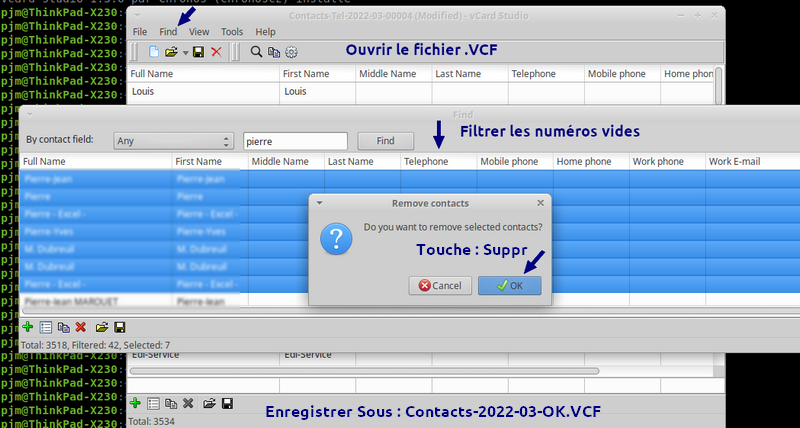
Task: Expand the Open file dropdown arrow
Action: pyautogui.click(x=185, y=52)
